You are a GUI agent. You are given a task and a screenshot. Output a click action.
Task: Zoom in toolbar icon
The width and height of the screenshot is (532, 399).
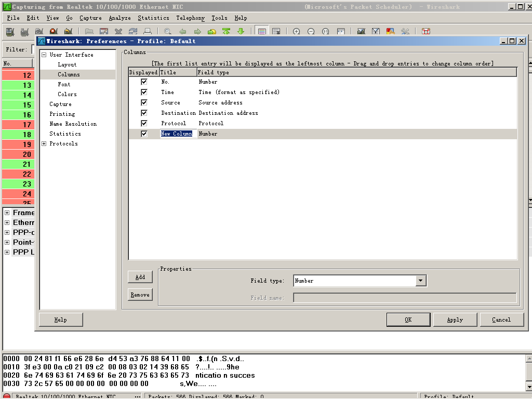(297, 32)
